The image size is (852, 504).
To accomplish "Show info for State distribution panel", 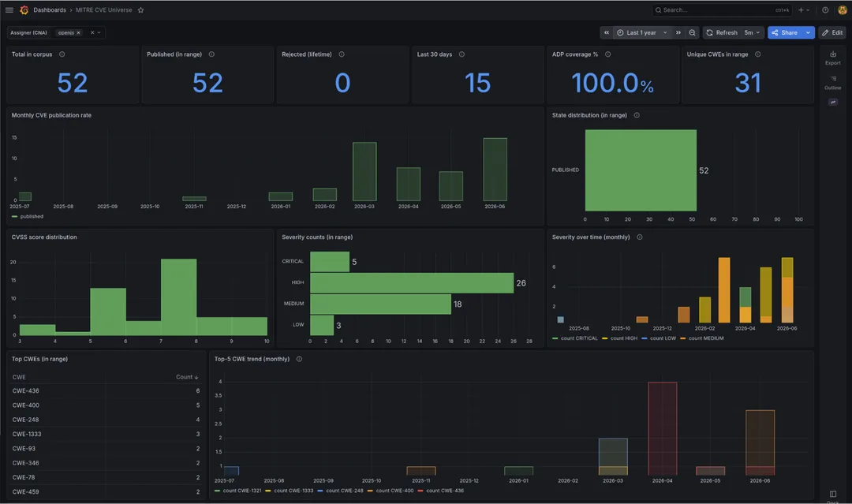I will (x=637, y=115).
